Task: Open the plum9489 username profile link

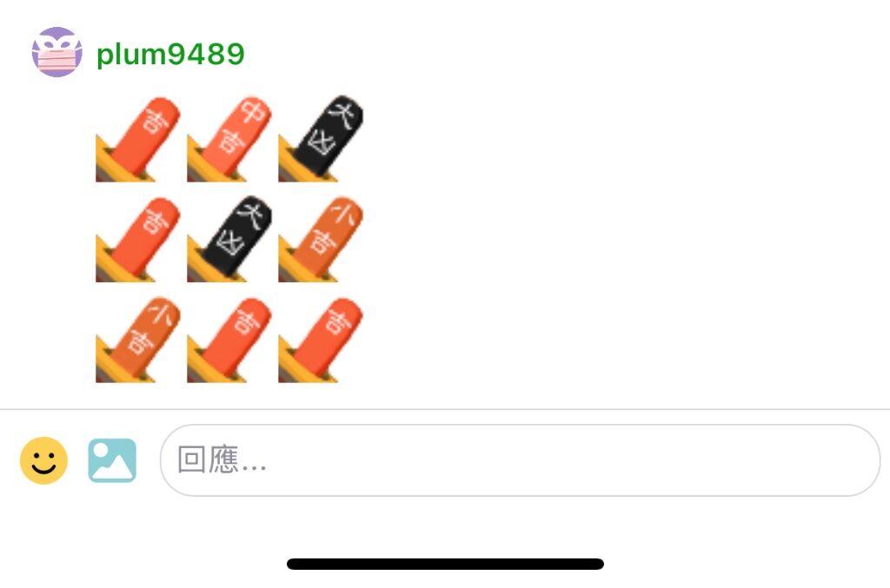Action: (x=170, y=55)
